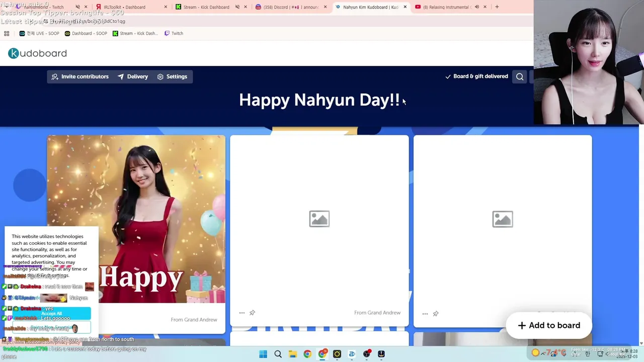Image resolution: width=644 pixels, height=362 pixels.
Task: Open the yellow circle app on taskbar
Action: [337, 354]
